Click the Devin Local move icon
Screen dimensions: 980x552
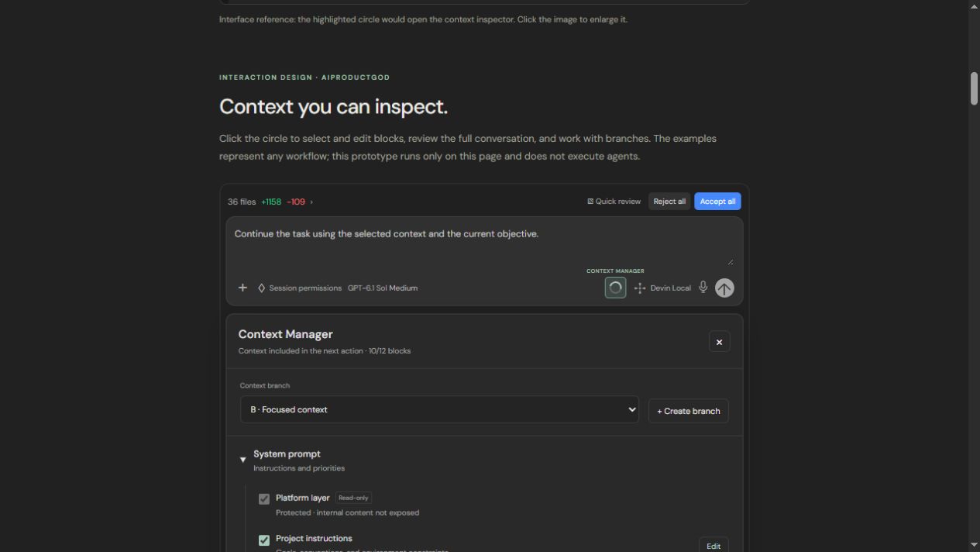click(640, 288)
